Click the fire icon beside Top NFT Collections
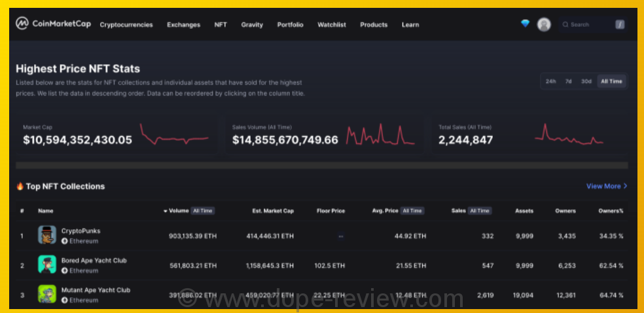The width and height of the screenshot is (644, 313). click(20, 187)
